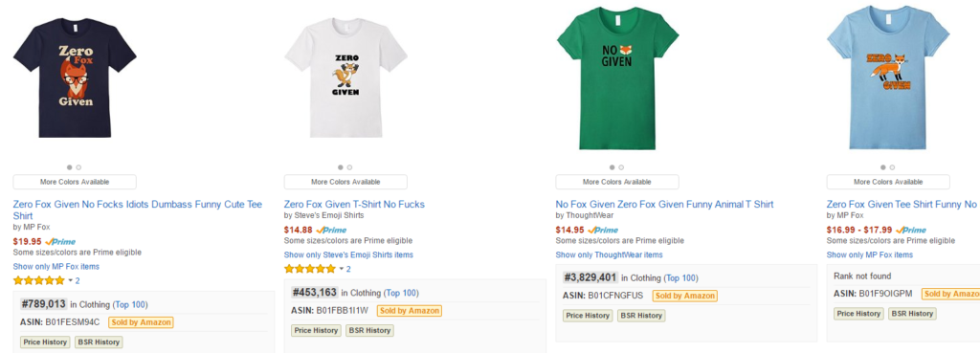Select second image dot under green fox shirt
The width and height of the screenshot is (980, 353).
tap(620, 167)
